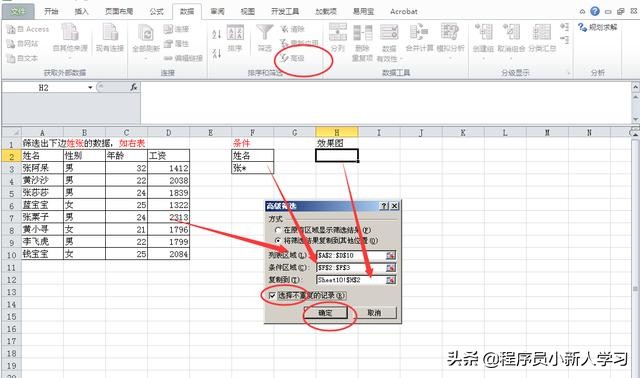Collapse dialog via List range selector icon

391,256
